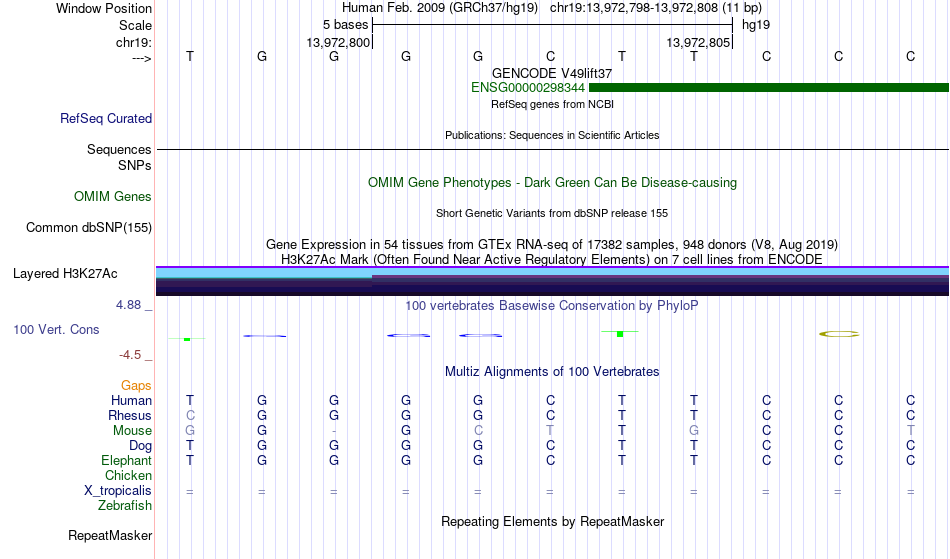
Task: Open Repeating Elements by RepeatMasker title
Action: 552,521
